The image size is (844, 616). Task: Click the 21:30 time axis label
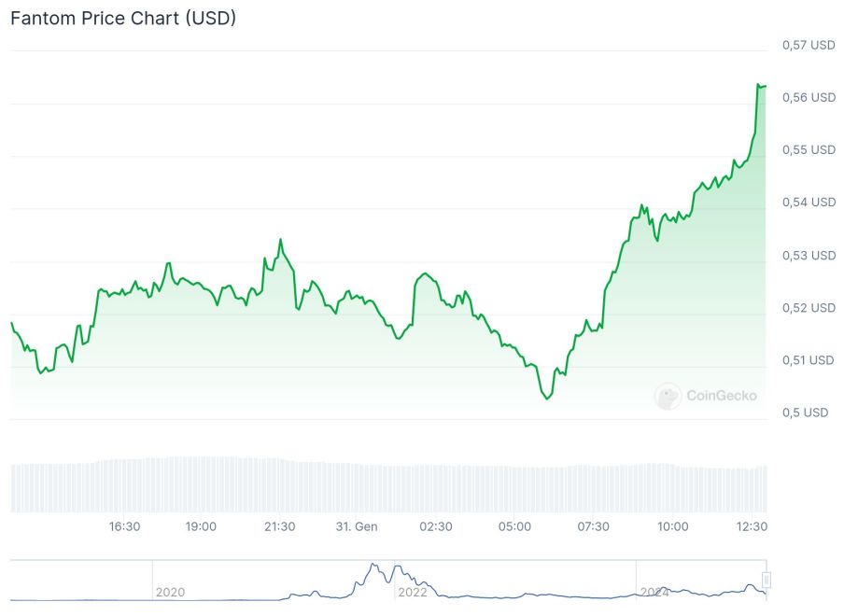pyautogui.click(x=279, y=526)
